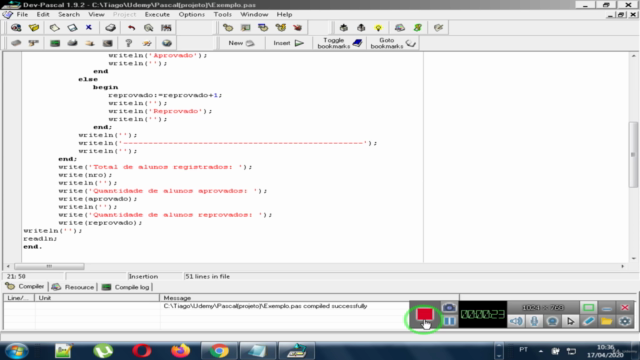Open the Search menu
Viewport: 640px width, 360px height.
(x=69, y=14)
